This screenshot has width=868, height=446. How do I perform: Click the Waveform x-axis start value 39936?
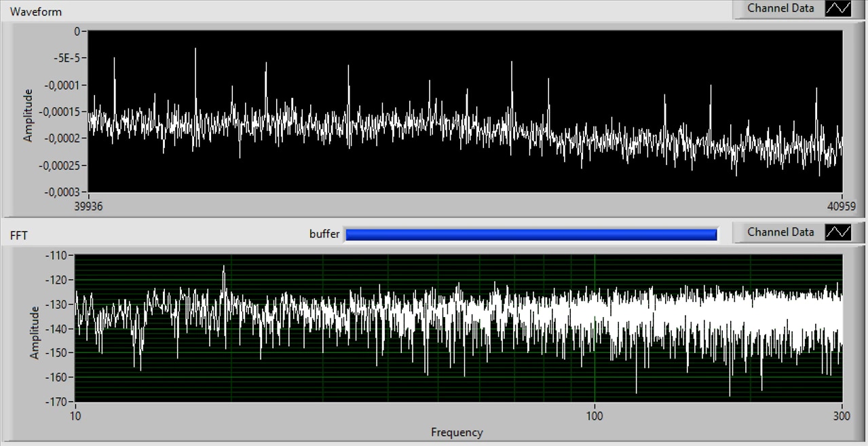pos(88,206)
